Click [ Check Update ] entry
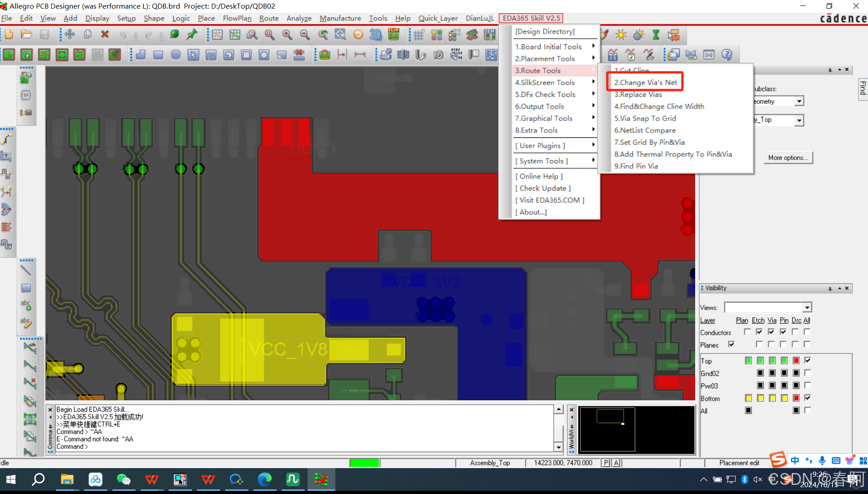 tap(543, 188)
